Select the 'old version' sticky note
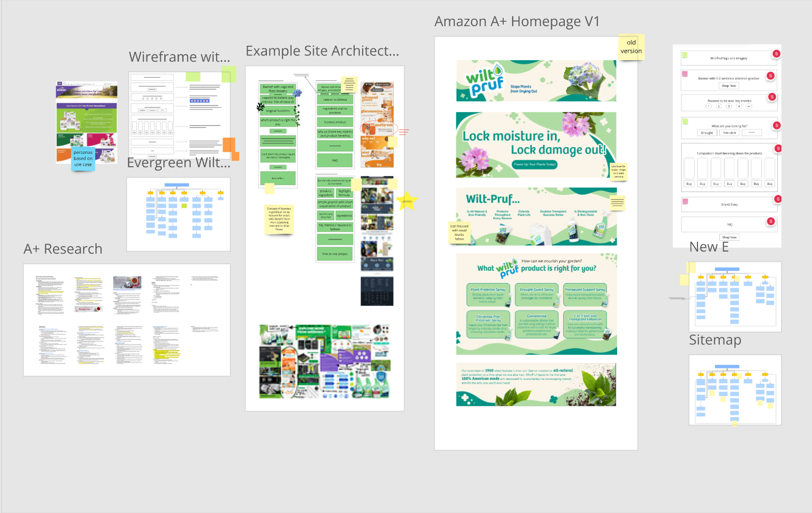 pos(631,47)
